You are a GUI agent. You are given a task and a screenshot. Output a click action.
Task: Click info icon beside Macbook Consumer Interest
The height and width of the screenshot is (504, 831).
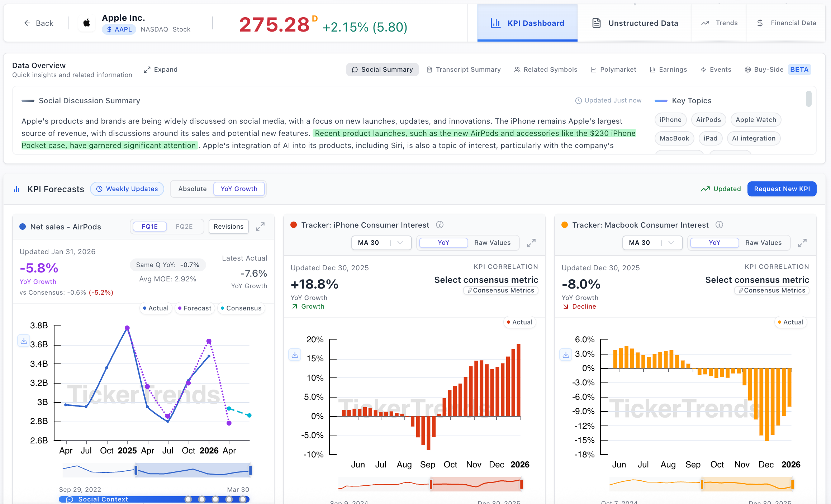click(x=719, y=225)
